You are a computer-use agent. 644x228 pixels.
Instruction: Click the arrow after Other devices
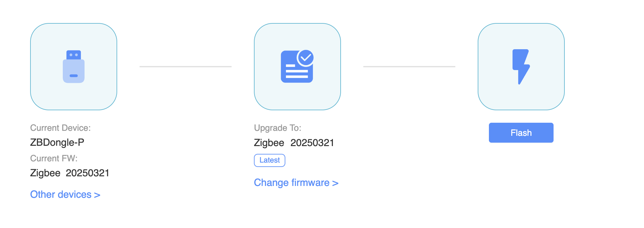tap(97, 195)
